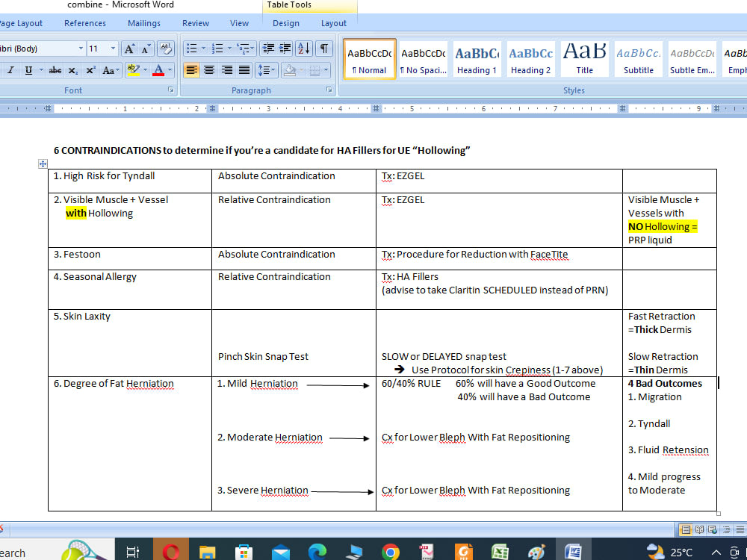This screenshot has height=560, width=747.
Task: Switch to the Review tab
Action: coord(195,23)
